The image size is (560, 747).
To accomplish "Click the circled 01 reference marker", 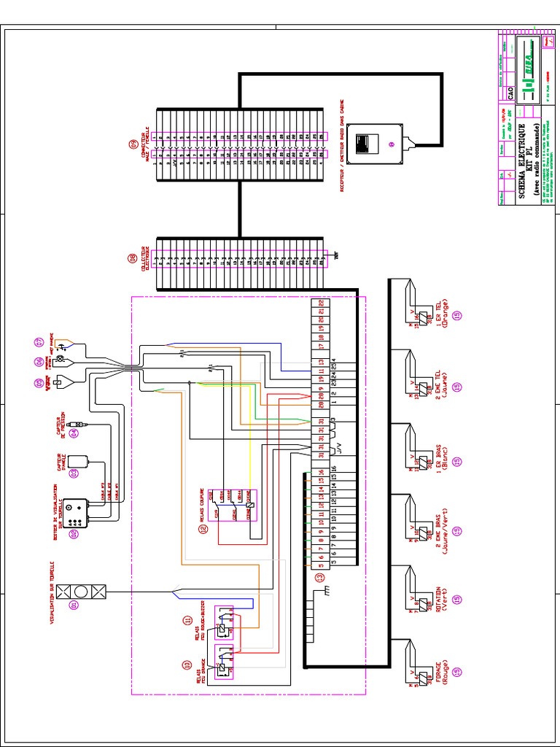I will tap(74, 605).
